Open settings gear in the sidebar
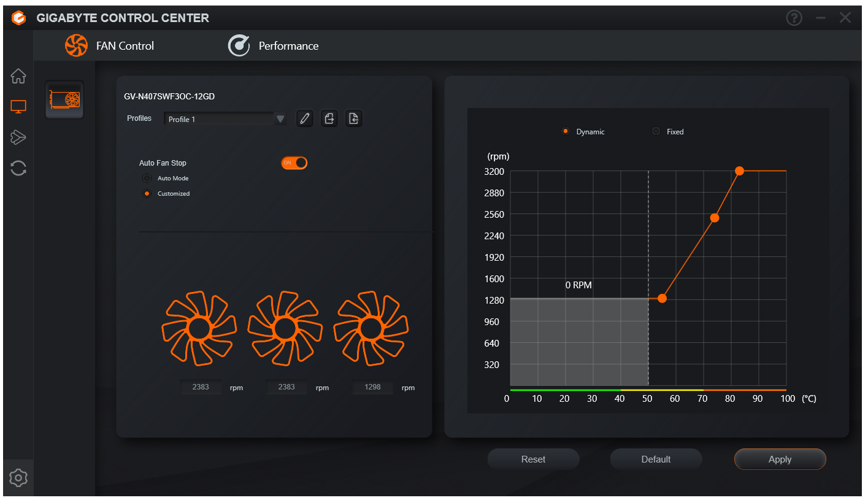868x503 pixels. tap(18, 477)
